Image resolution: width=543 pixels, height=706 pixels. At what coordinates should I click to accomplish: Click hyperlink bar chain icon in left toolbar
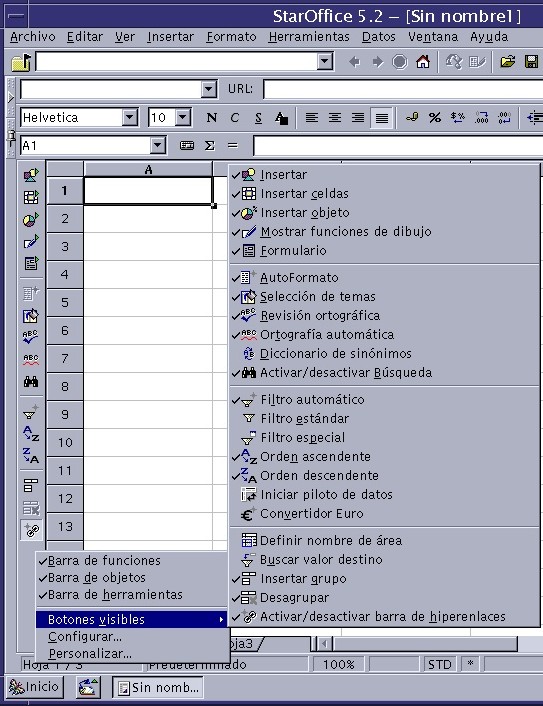tap(31, 530)
